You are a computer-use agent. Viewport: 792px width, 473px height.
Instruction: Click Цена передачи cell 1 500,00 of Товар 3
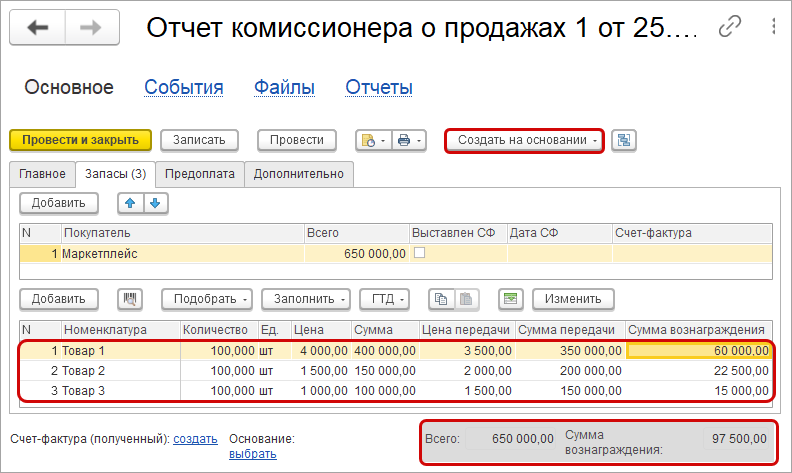467,391
